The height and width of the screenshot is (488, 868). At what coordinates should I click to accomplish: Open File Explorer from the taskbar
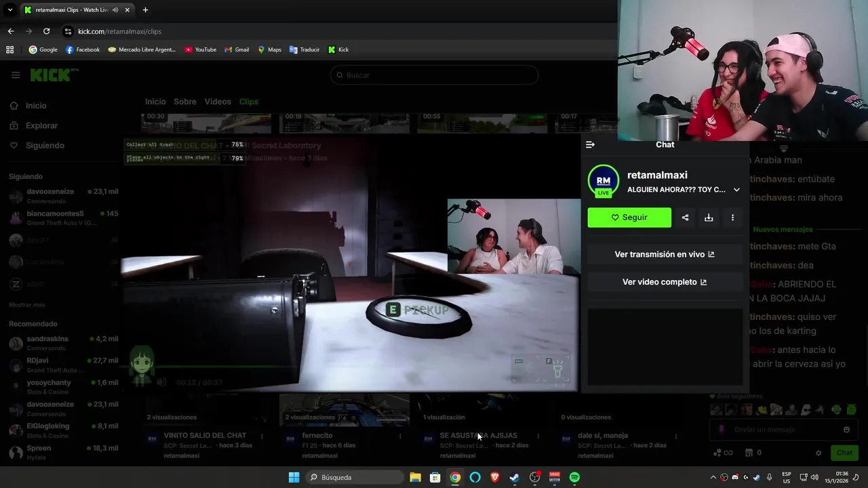[415, 477]
